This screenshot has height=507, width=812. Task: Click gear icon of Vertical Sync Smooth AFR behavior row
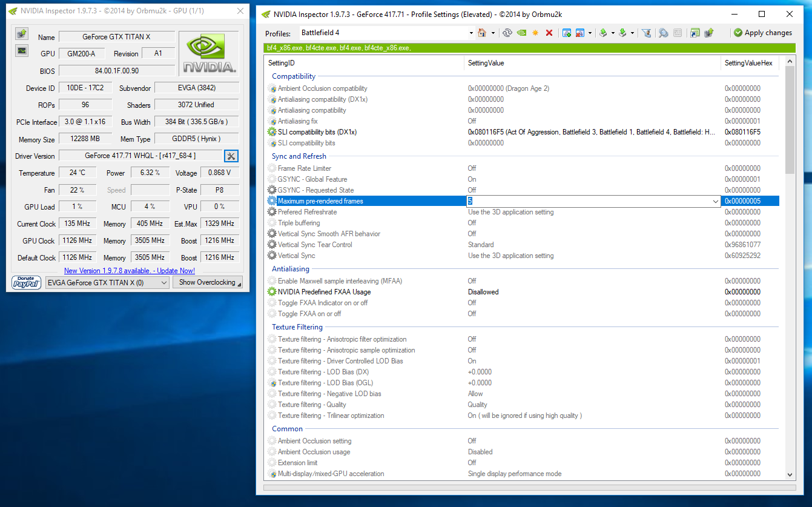272,234
